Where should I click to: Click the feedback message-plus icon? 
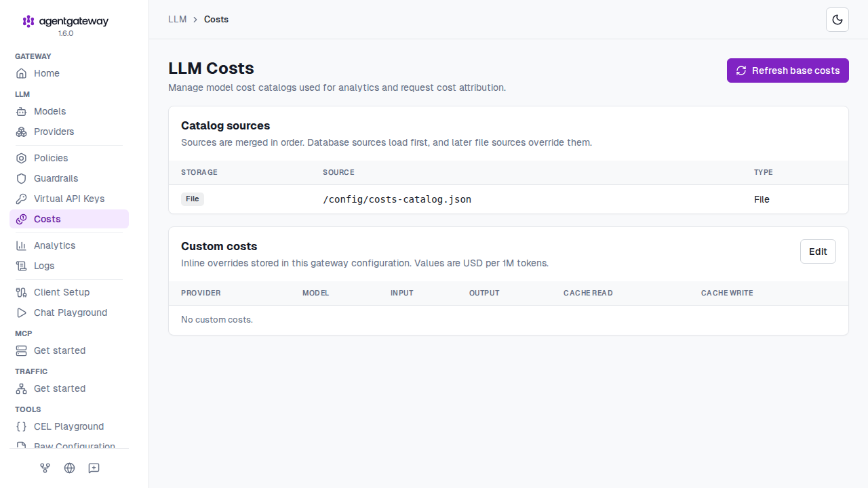[x=94, y=468]
